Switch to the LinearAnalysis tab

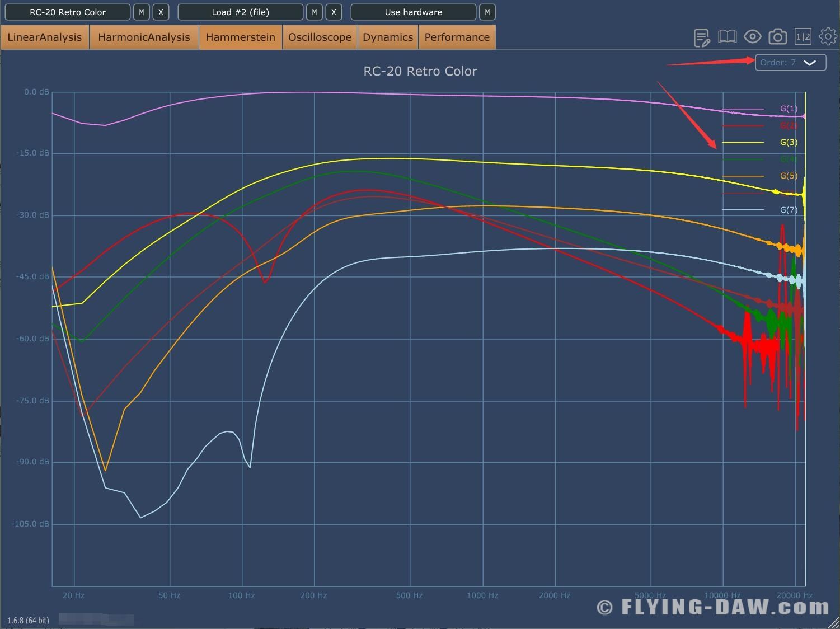pyautogui.click(x=45, y=37)
